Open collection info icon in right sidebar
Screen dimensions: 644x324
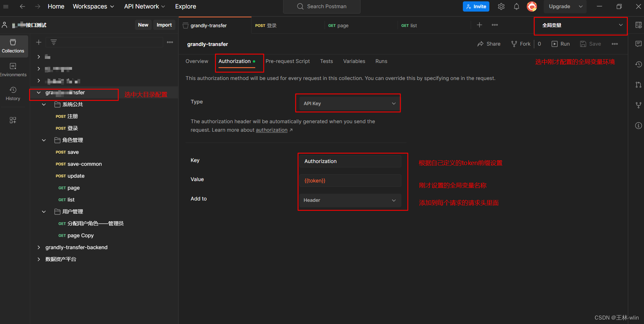point(639,126)
